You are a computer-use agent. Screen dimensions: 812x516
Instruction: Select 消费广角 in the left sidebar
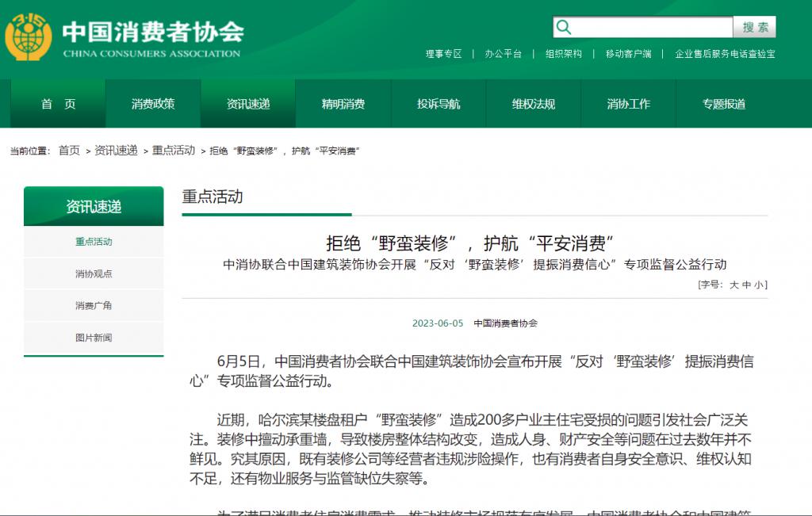pyautogui.click(x=94, y=306)
